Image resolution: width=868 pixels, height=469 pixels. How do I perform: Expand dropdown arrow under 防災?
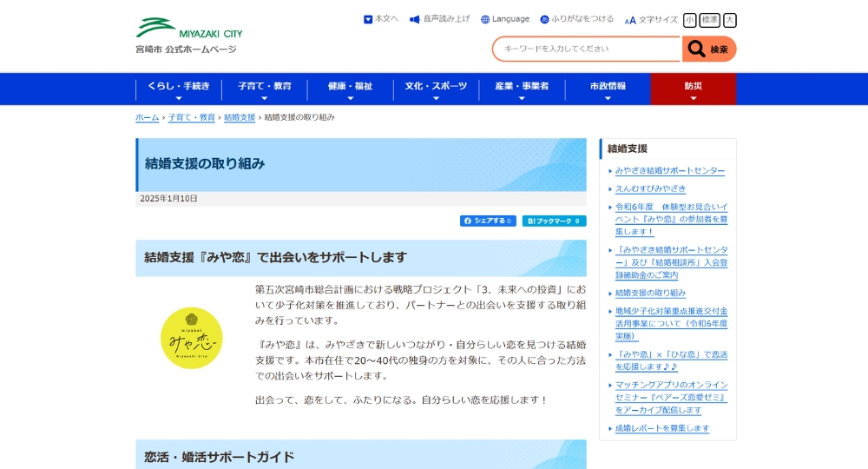693,98
